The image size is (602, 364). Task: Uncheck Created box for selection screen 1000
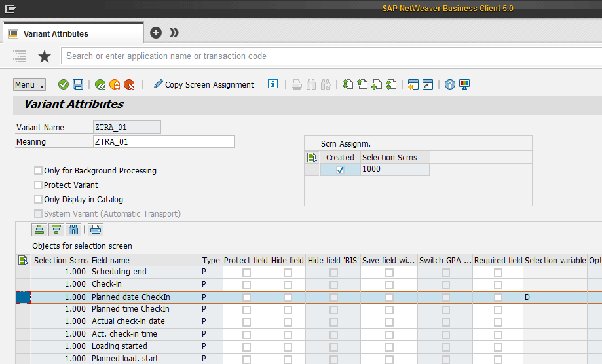340,170
